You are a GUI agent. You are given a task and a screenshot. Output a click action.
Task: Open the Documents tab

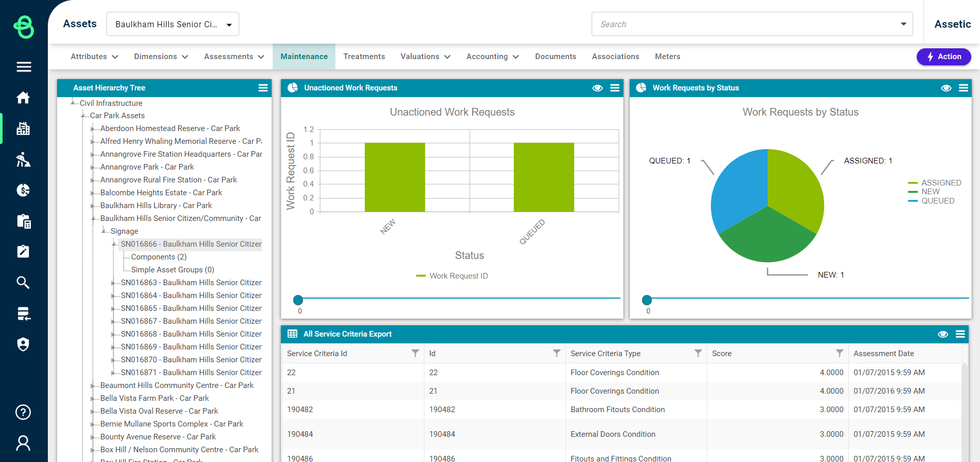coord(555,57)
